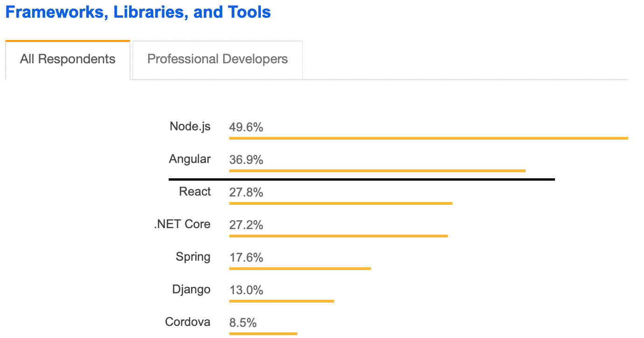644x338 pixels.
Task: Click the Angular framework label
Action: tap(190, 159)
